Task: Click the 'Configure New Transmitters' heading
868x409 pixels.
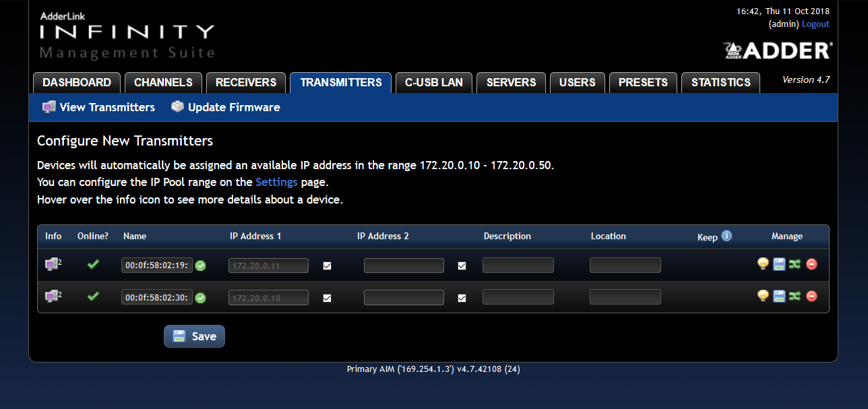Action: [125, 141]
